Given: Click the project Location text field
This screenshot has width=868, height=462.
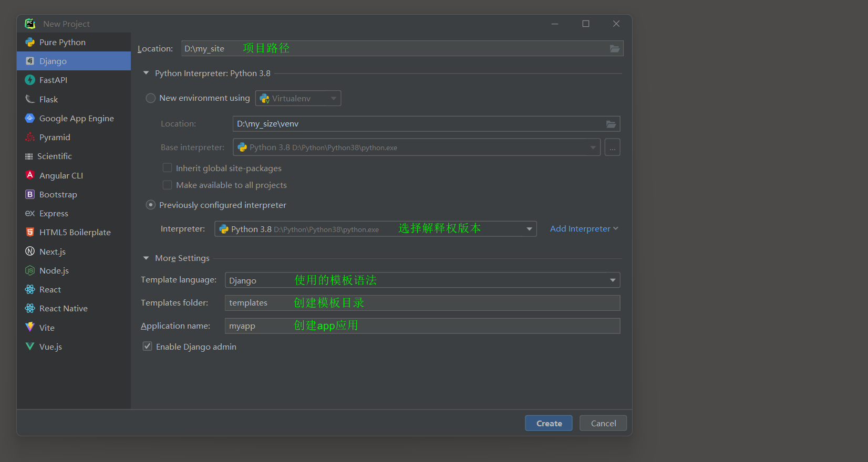Looking at the screenshot, I should tap(402, 48).
